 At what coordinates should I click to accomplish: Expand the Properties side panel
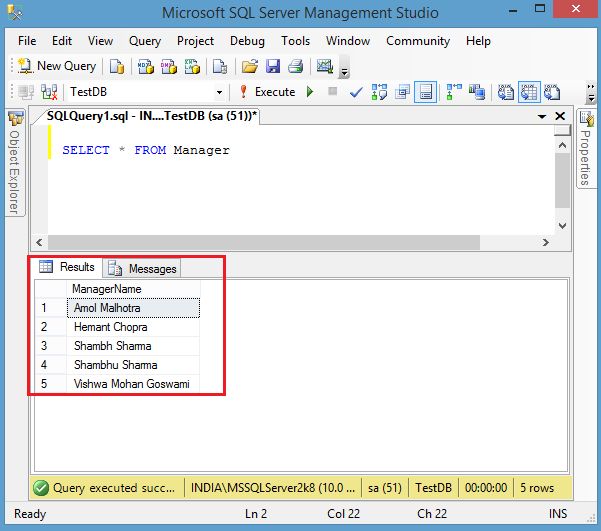(x=586, y=149)
